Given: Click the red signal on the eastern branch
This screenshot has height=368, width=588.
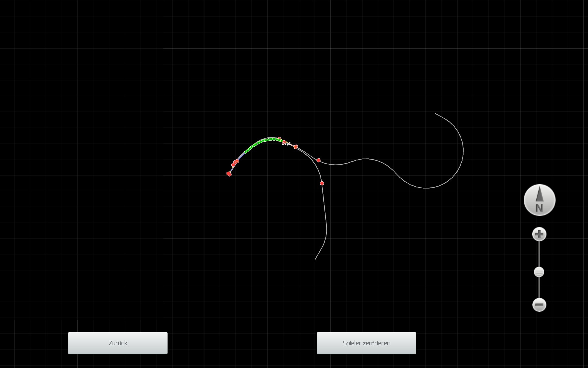Looking at the screenshot, I should [318, 160].
